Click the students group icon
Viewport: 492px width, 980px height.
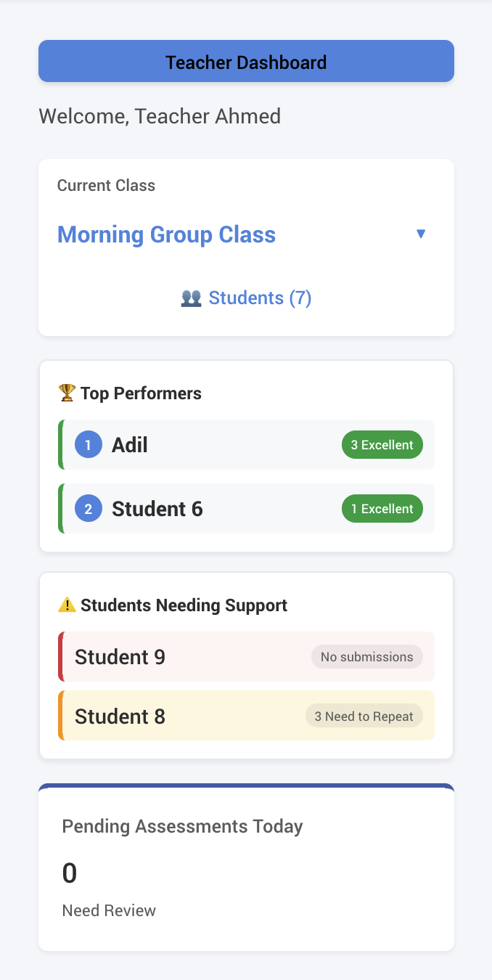tap(191, 298)
